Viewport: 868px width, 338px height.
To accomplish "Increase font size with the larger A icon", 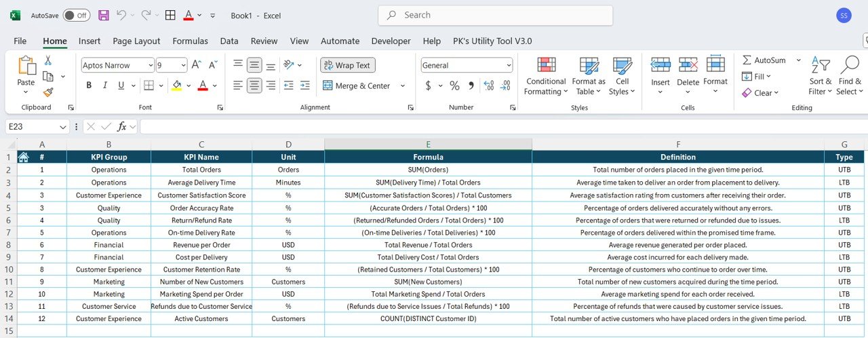I will click(196, 65).
